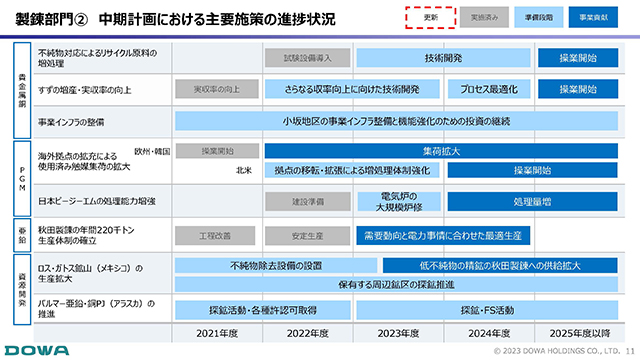The height and width of the screenshot is (360, 640).
Task: Click the 集荷拡大 dark blue bar
Action: [441, 151]
